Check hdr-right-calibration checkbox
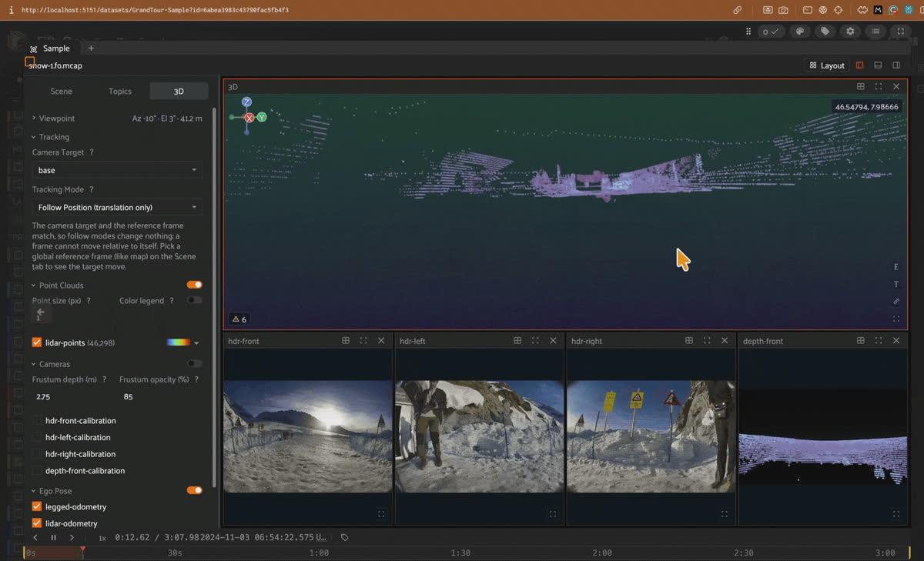 point(38,454)
